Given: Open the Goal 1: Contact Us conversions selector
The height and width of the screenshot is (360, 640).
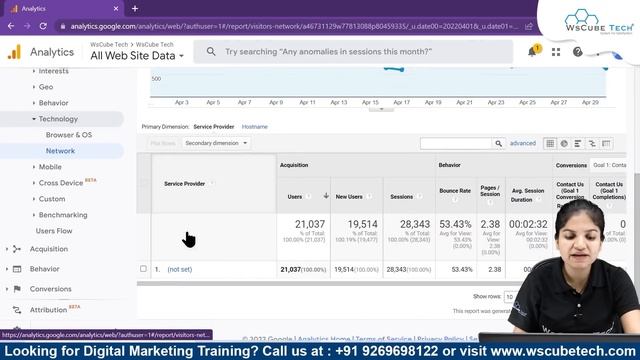Looking at the screenshot, I should point(608,165).
